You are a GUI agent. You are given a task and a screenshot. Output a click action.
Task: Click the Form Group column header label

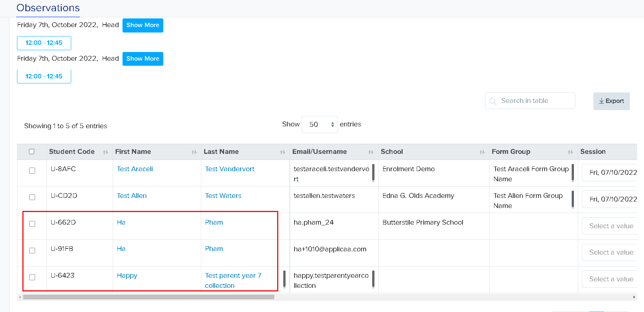[511, 152]
